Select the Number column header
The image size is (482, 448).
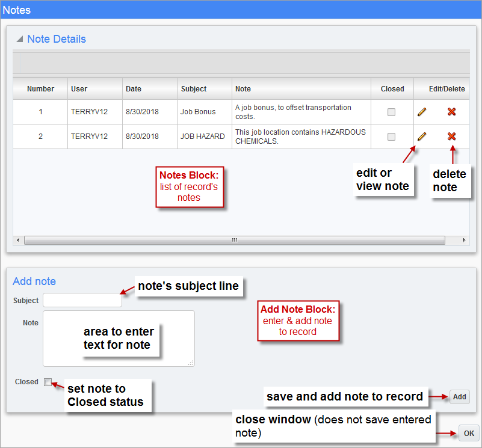(40, 88)
